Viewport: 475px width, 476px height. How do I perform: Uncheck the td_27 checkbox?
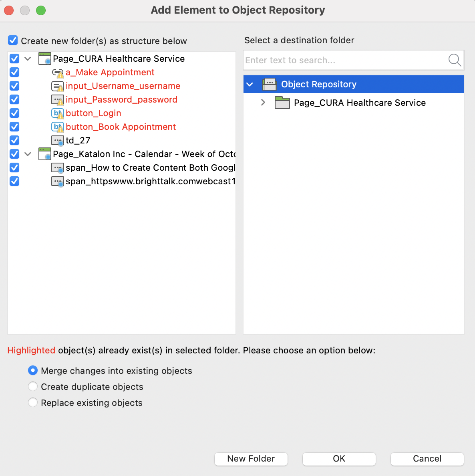pos(14,140)
